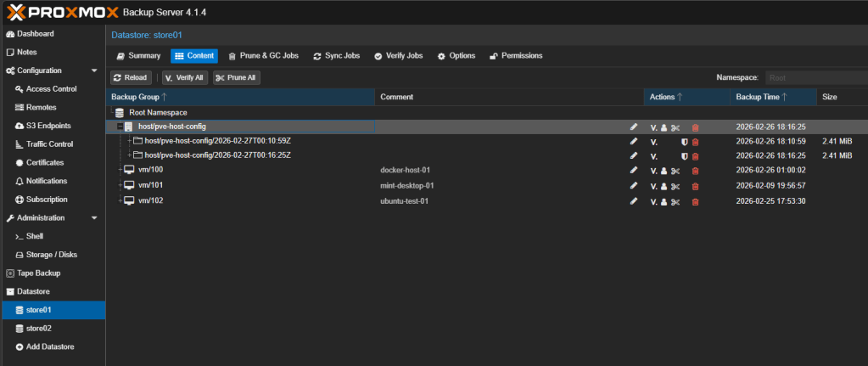
Task: Verify the 2026-02-27T00:16:25Z snapshot
Action: pyautogui.click(x=653, y=156)
